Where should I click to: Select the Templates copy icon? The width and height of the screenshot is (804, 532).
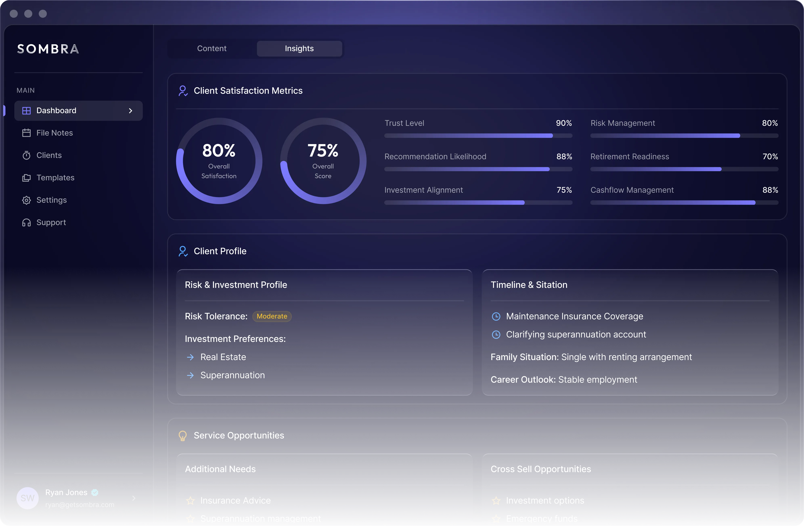click(26, 177)
